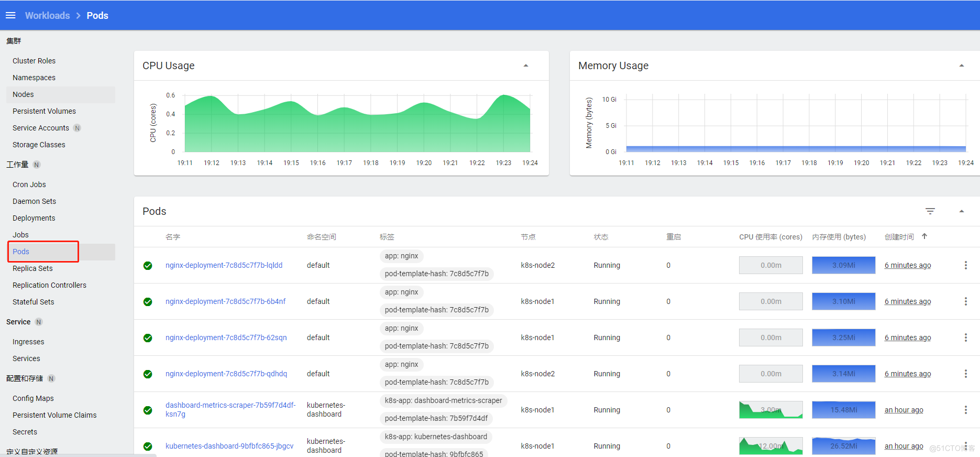Click the N badge beside 工作量
This screenshot has width=980, height=457.
coord(37,165)
